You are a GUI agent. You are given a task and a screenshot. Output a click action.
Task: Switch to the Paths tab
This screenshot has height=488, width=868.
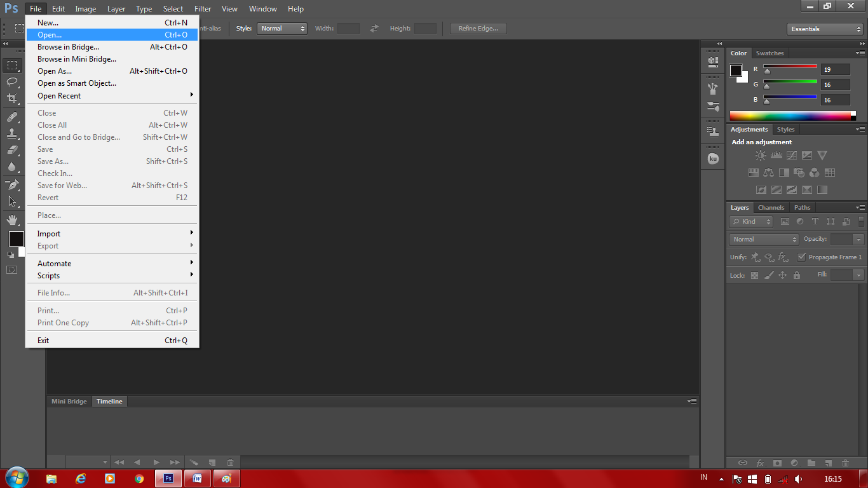803,208
